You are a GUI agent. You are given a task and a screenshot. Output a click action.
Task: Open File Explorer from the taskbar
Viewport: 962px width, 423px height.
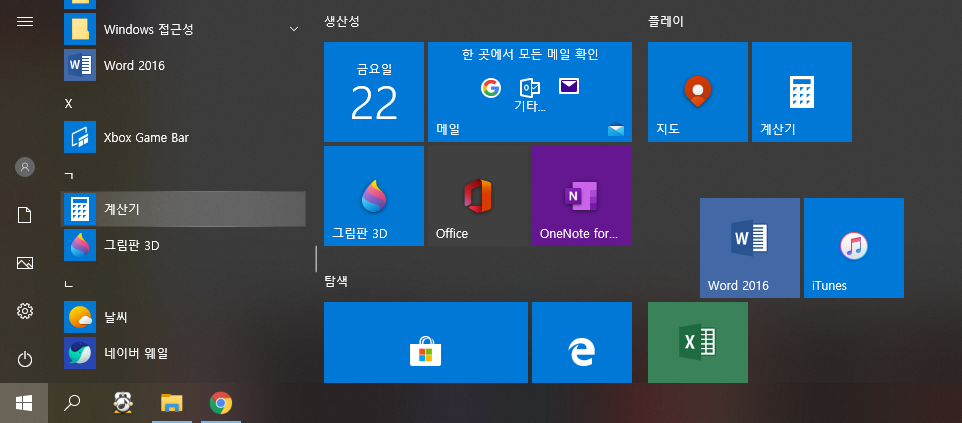coord(172,403)
